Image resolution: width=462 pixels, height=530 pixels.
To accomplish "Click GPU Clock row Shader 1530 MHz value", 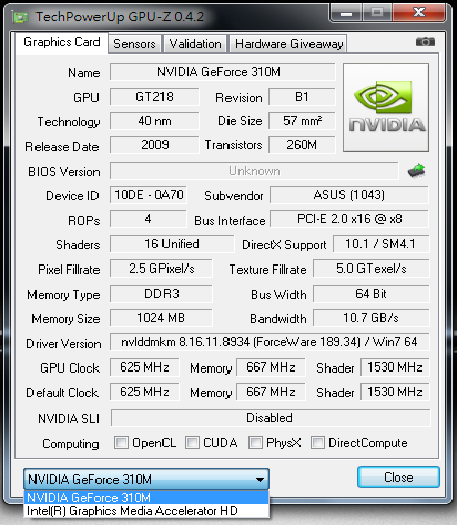I will click(395, 367).
